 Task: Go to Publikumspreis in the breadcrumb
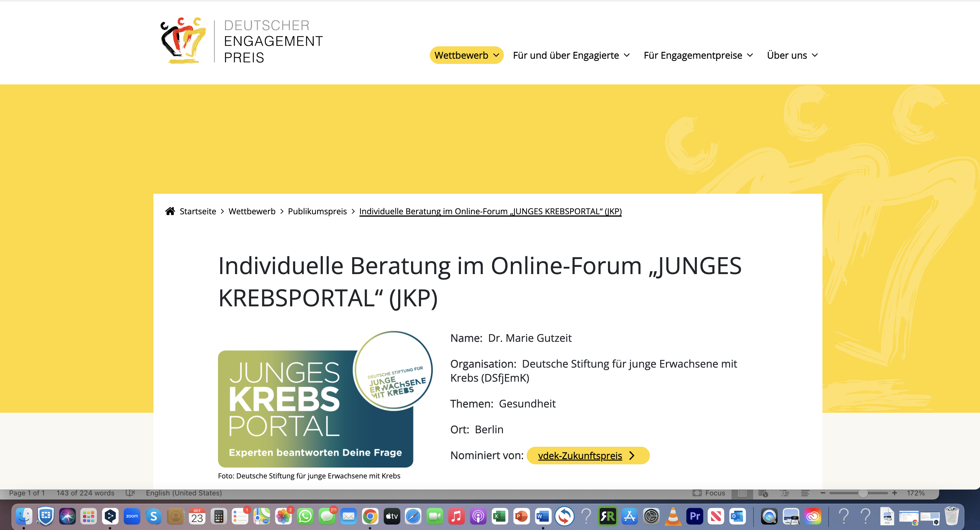pos(317,211)
